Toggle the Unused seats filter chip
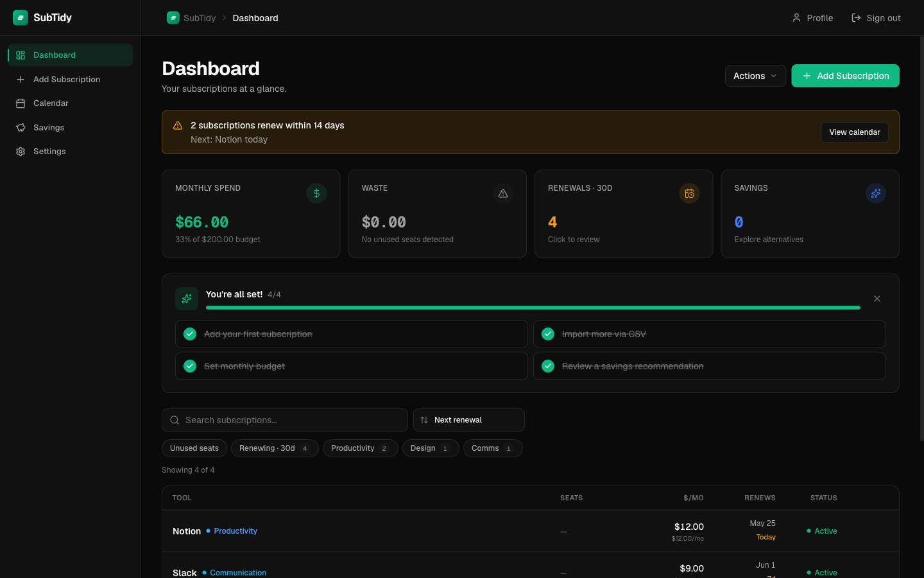Image resolution: width=924 pixels, height=578 pixels. click(194, 448)
